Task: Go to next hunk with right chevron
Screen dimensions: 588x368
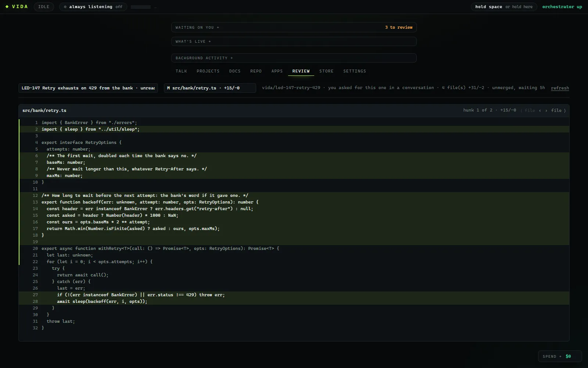Action: click(x=546, y=110)
